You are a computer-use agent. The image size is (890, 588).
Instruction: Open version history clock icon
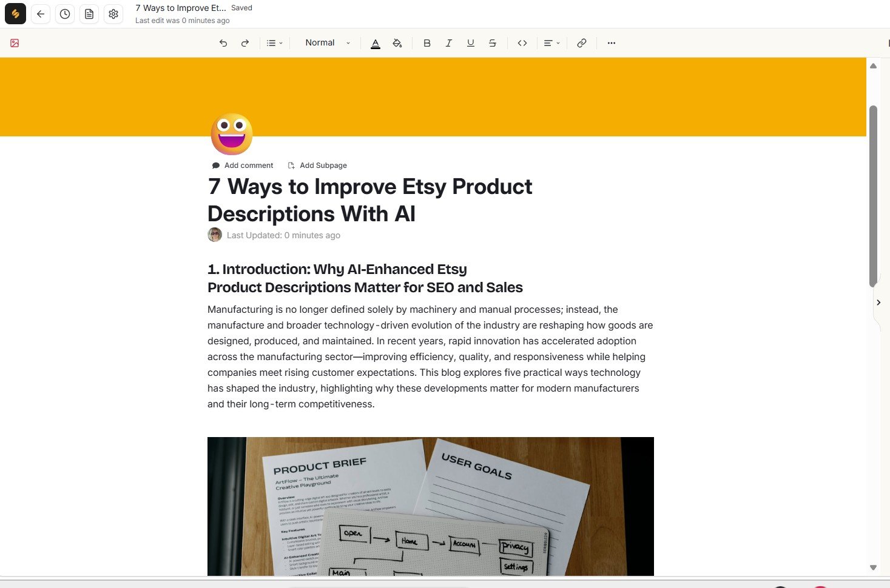65,13
